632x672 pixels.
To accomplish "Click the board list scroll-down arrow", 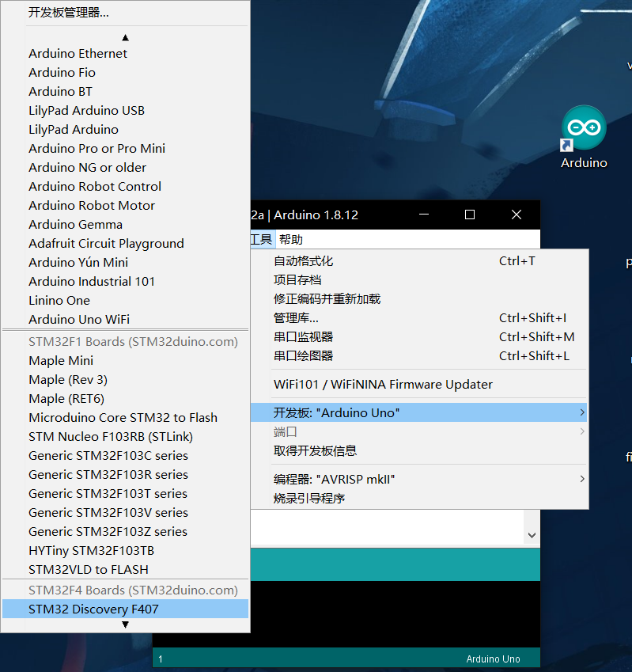I will 125,625.
